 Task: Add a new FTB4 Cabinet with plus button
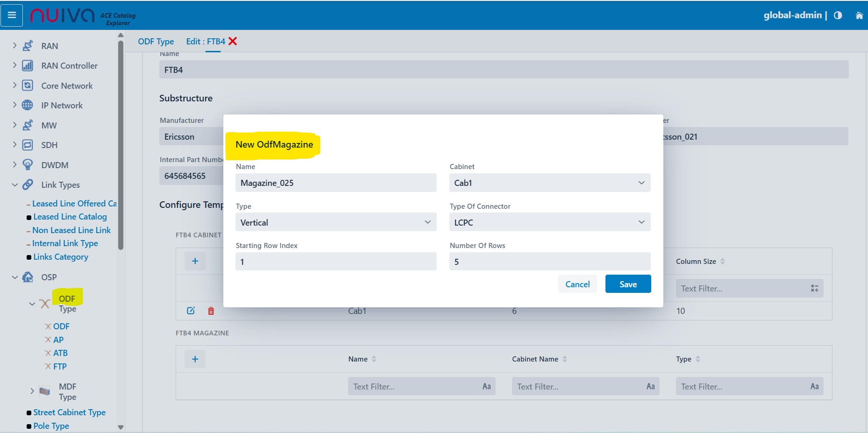pyautogui.click(x=195, y=261)
